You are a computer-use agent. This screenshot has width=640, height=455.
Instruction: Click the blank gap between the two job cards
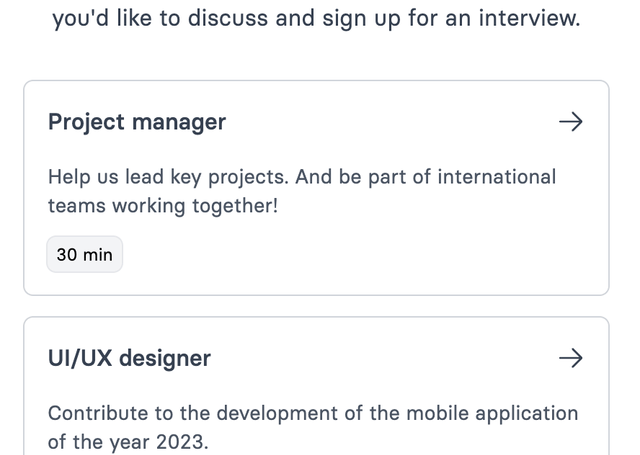click(x=316, y=306)
